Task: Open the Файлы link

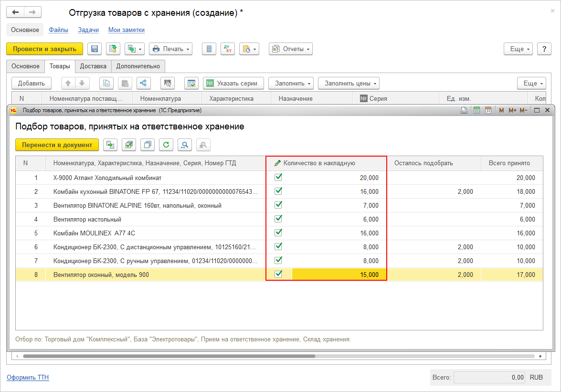Action: tap(58, 30)
